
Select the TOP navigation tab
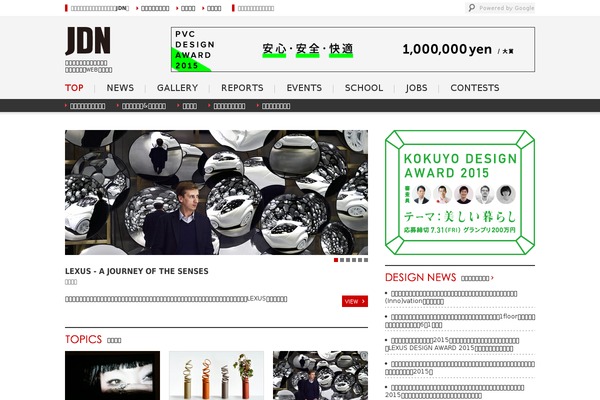(74, 88)
